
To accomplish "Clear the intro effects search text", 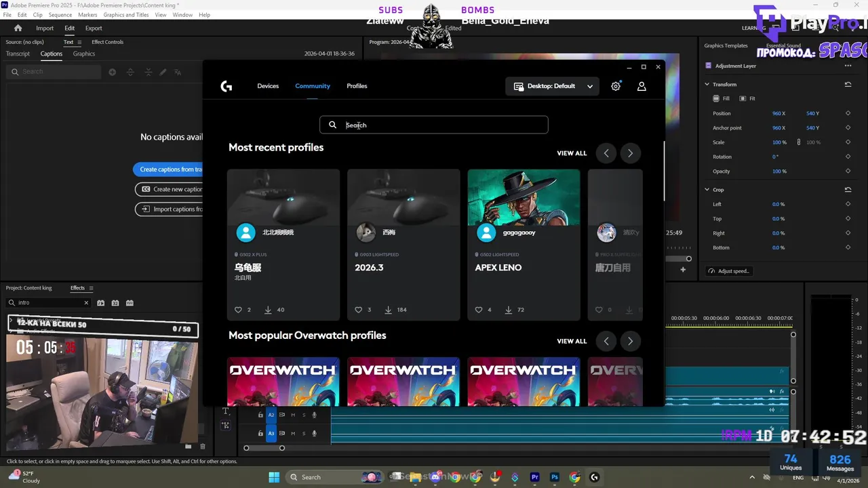I will [x=86, y=303].
